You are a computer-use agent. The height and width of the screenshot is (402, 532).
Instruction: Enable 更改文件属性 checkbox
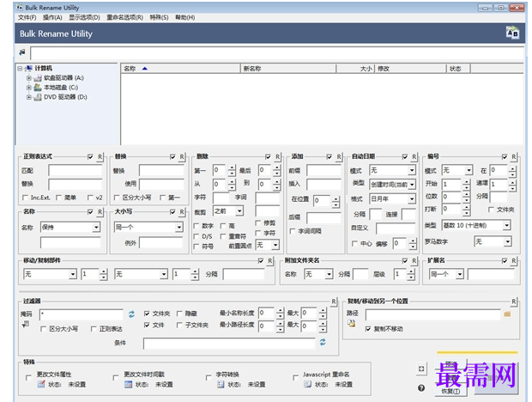tap(28, 377)
